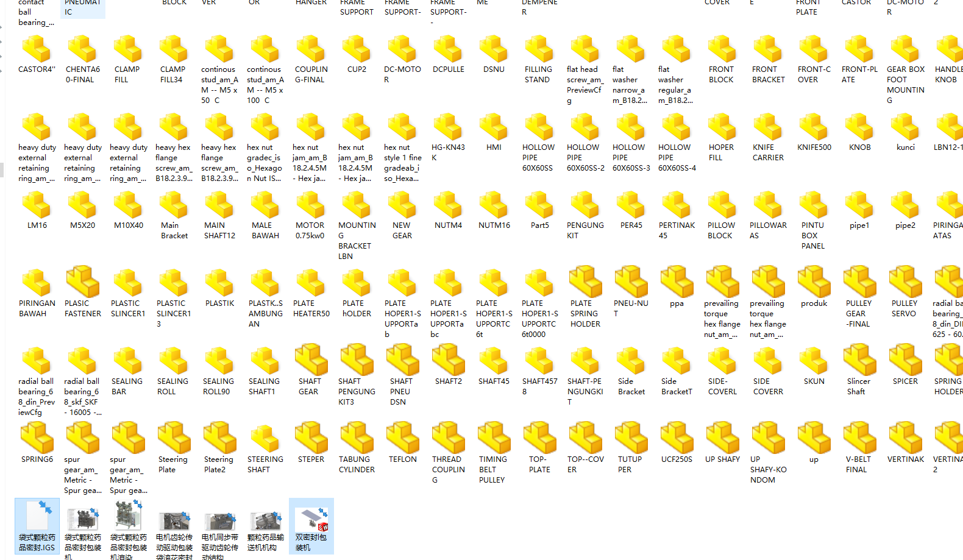Image resolution: width=963 pixels, height=560 pixels.
Task: Click the 'SIDE COVERR' file name
Action: (x=768, y=386)
